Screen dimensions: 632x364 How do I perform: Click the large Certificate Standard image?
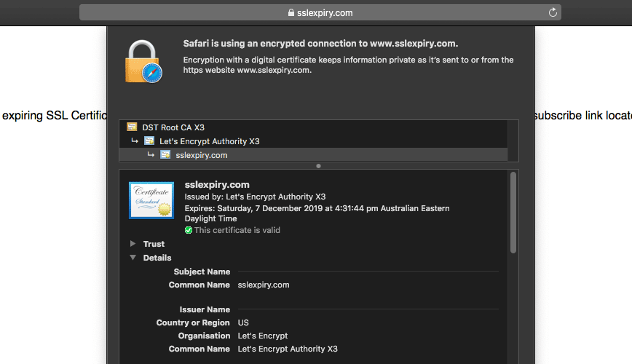[x=151, y=200]
